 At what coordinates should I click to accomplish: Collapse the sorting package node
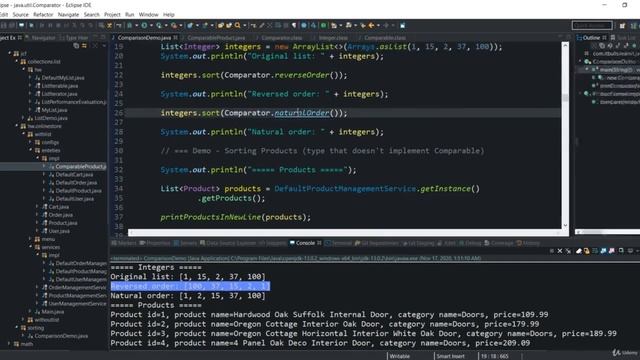pyautogui.click(x=17, y=328)
